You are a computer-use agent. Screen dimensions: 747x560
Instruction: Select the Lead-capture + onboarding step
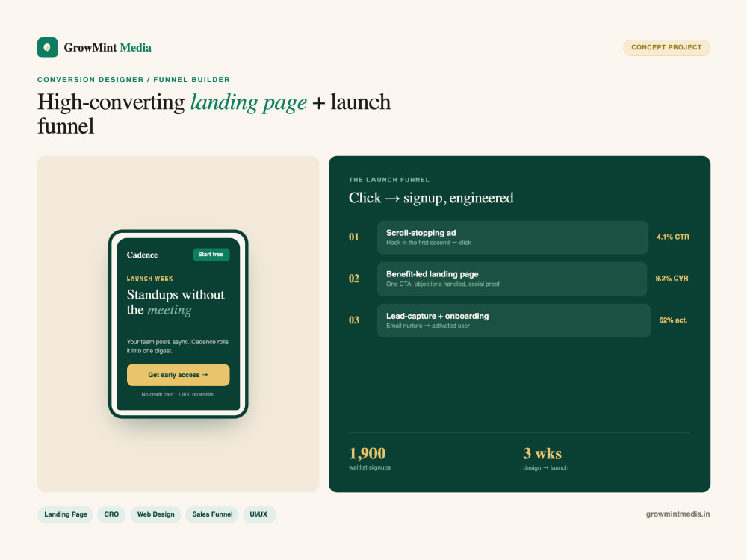pyautogui.click(x=514, y=320)
